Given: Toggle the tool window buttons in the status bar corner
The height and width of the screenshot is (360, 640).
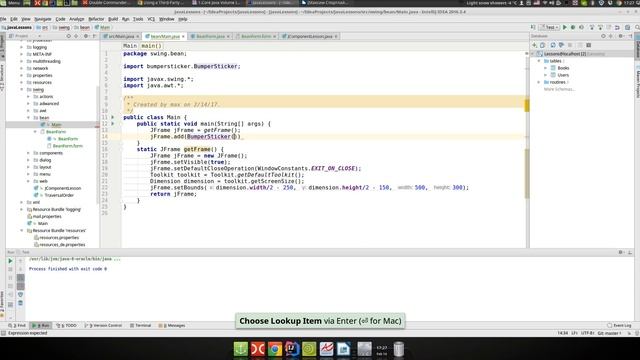Looking at the screenshot, I should pyautogui.click(x=3, y=333).
